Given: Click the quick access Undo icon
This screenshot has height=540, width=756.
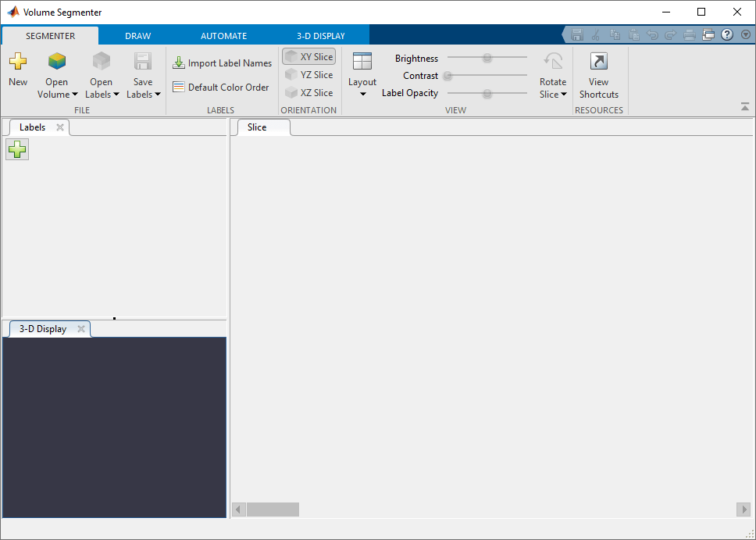Looking at the screenshot, I should [652, 34].
